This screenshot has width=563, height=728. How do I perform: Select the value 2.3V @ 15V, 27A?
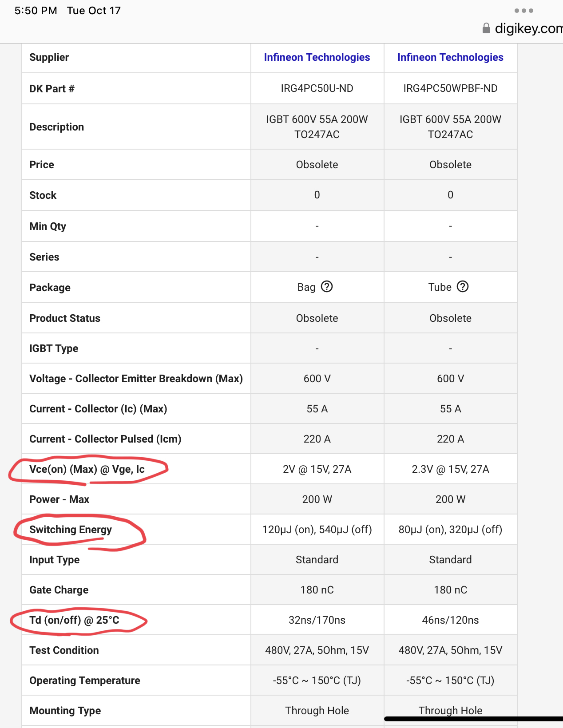(x=450, y=469)
